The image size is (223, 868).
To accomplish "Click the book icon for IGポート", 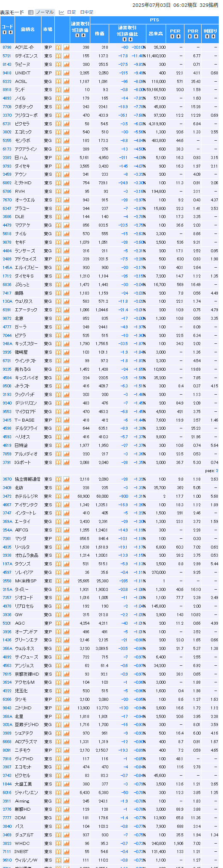I will pyautogui.click(x=59, y=463).
